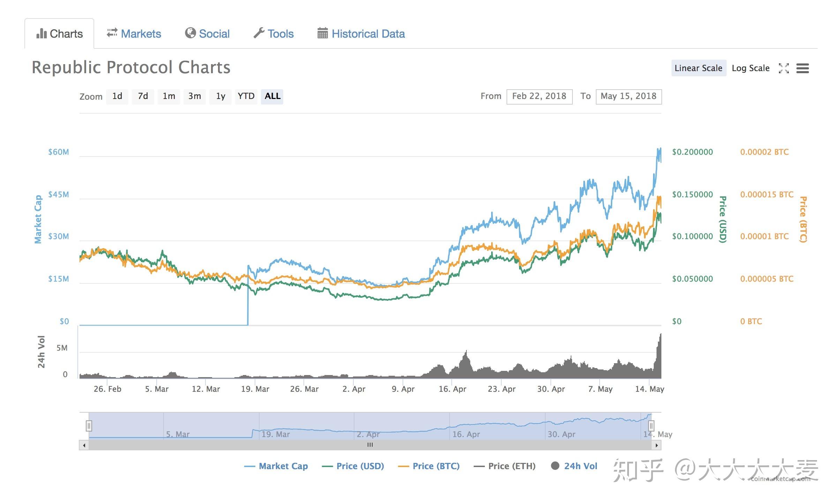
Task: Click the wrench Tools icon
Action: (259, 33)
